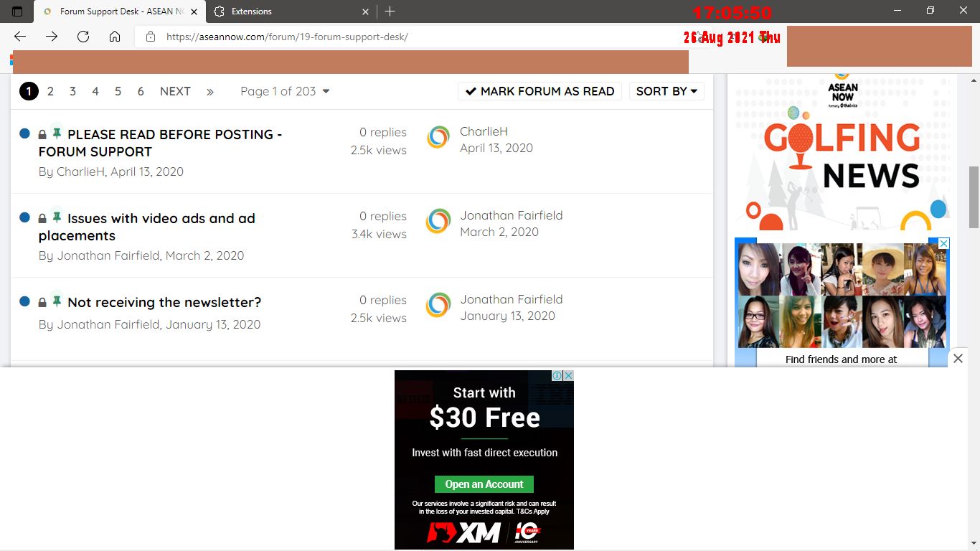
Task: Click unread dot for newsletter topic
Action: click(25, 301)
